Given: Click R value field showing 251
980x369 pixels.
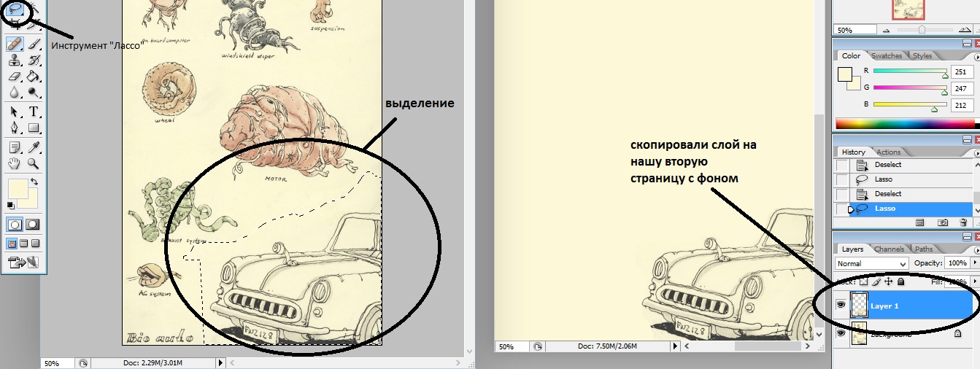Looking at the screenshot, I should [x=962, y=71].
